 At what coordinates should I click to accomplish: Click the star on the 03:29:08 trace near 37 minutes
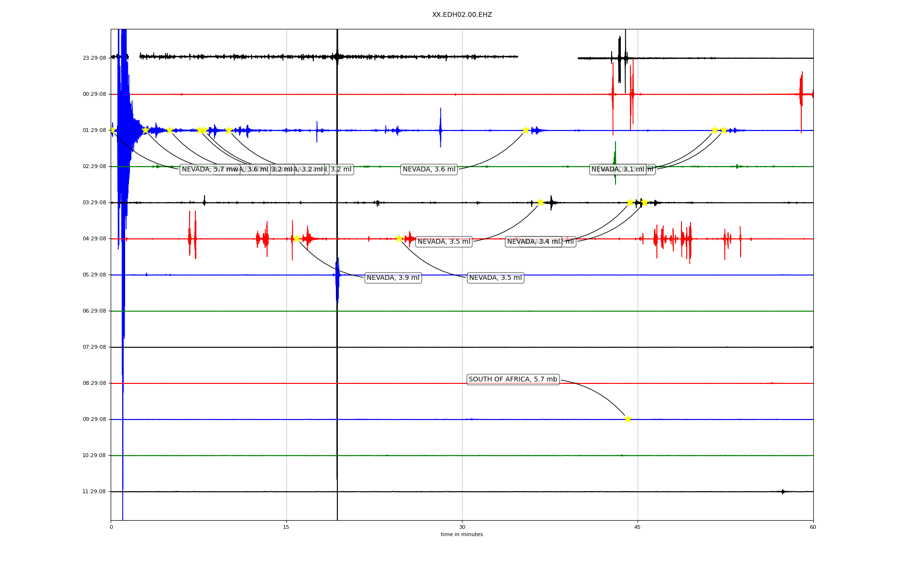pyautogui.click(x=540, y=202)
